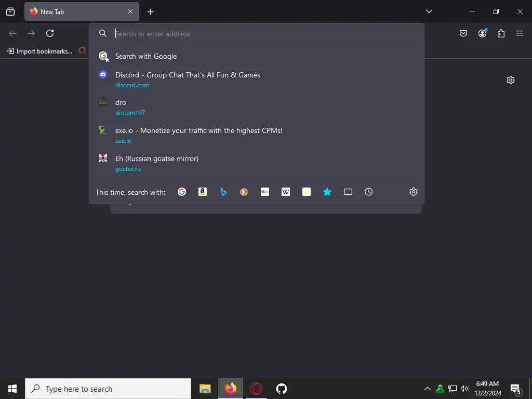This screenshot has height=399, width=532.
Task: Search in Bookmarks star icon
Action: (x=327, y=192)
